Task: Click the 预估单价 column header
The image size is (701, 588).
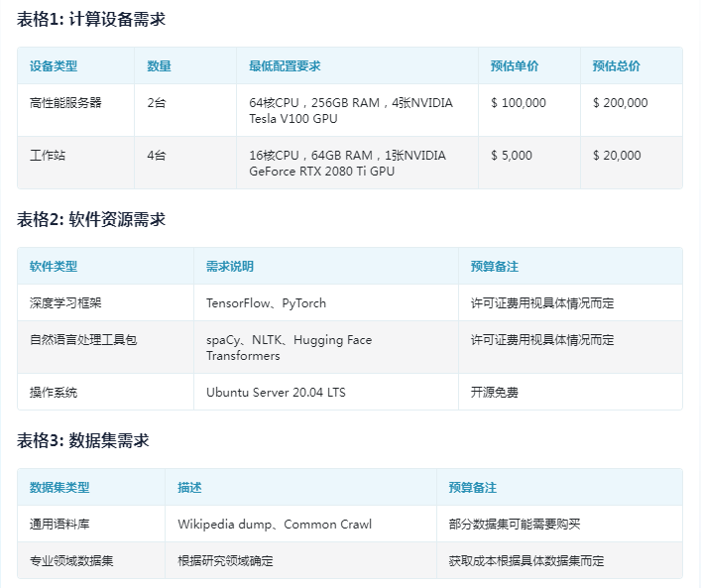Action: click(529, 65)
